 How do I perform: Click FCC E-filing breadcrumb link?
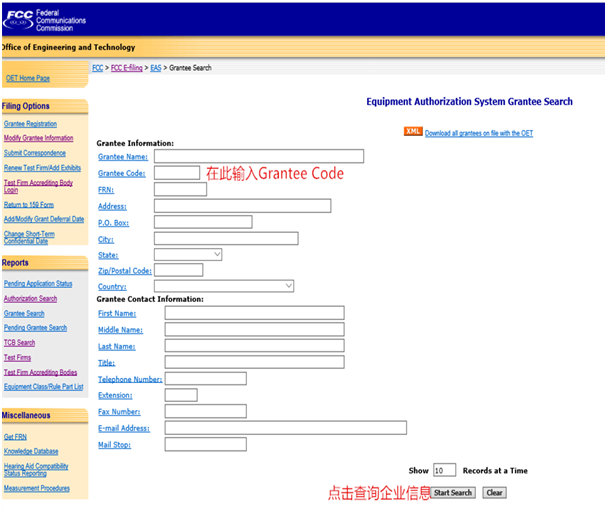127,68
